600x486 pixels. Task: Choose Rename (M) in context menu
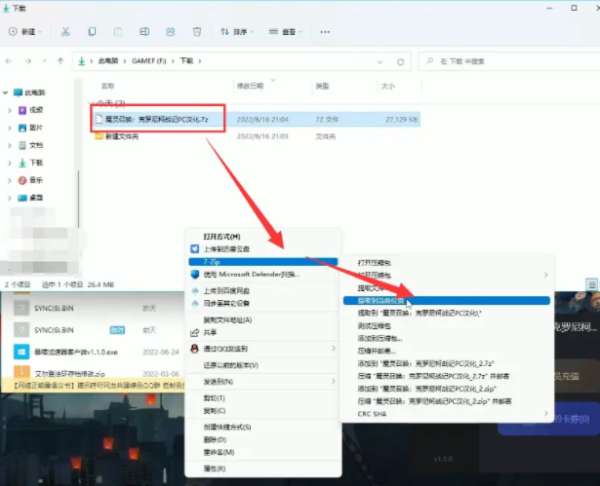coord(218,452)
